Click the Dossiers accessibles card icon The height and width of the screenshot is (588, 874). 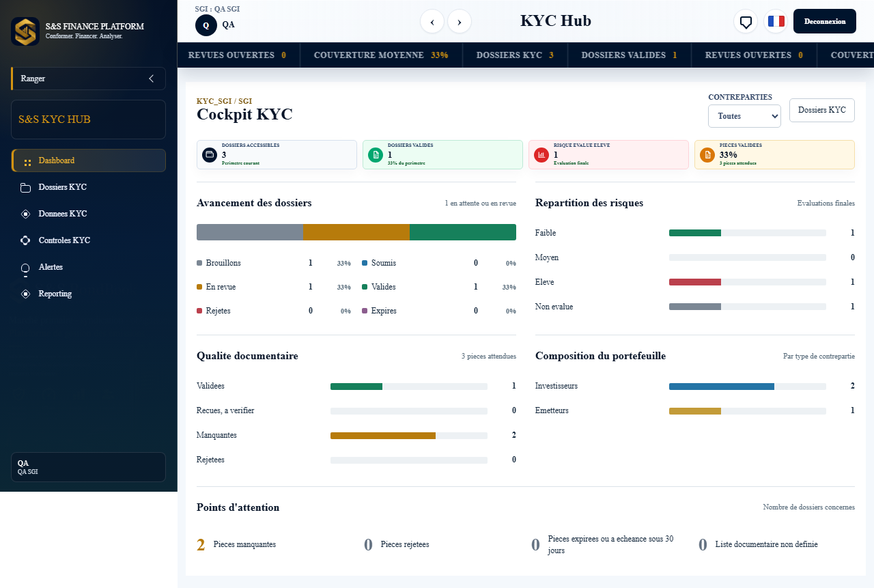210,155
